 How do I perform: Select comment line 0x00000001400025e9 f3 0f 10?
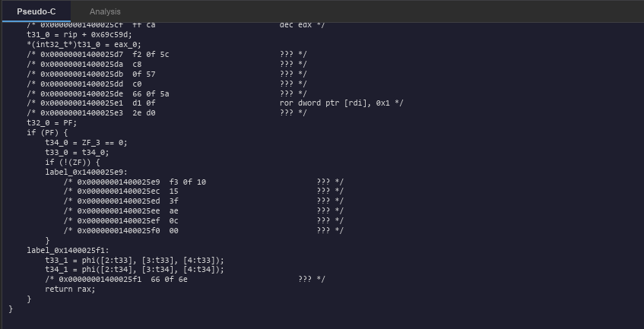204,182
